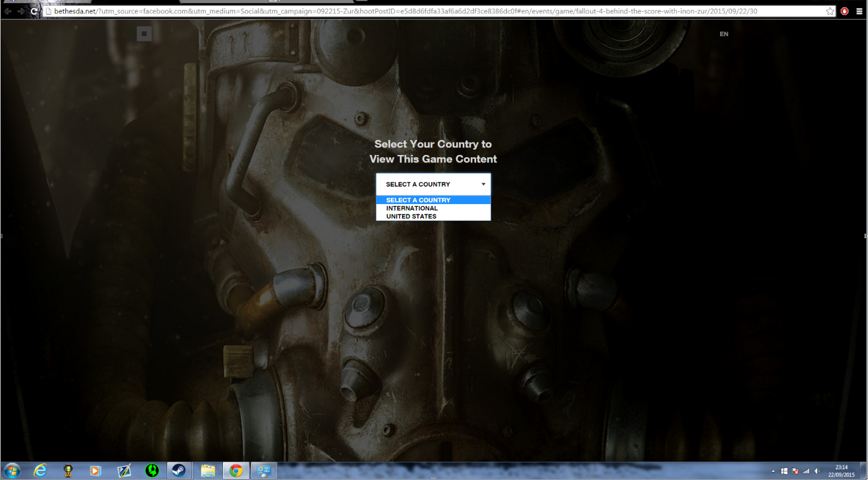Open the Select a Country dropdown
The height and width of the screenshot is (480, 868).
click(433, 184)
